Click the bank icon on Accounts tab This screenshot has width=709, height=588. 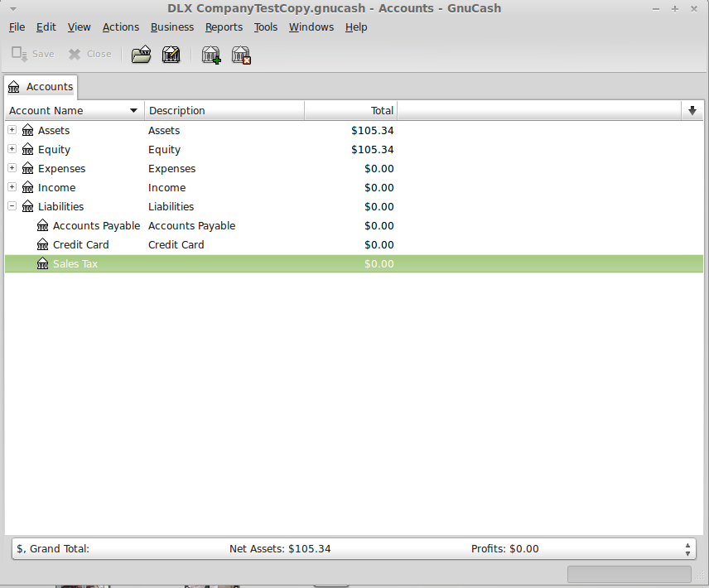pyautogui.click(x=14, y=86)
